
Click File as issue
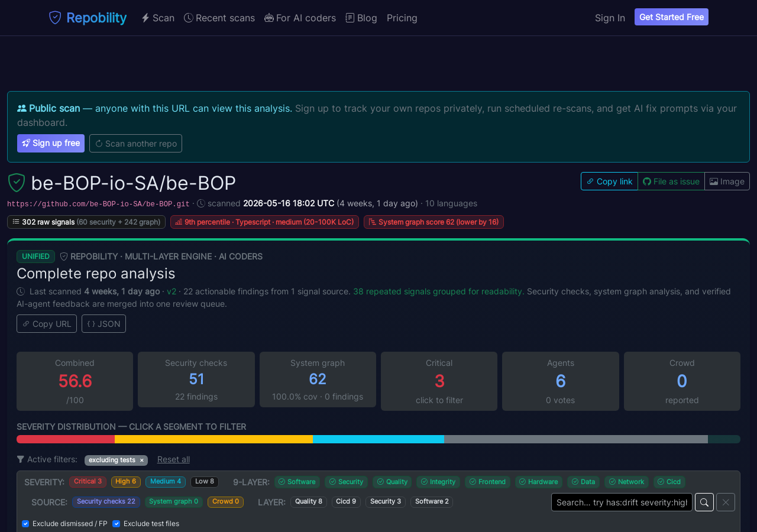(x=671, y=181)
